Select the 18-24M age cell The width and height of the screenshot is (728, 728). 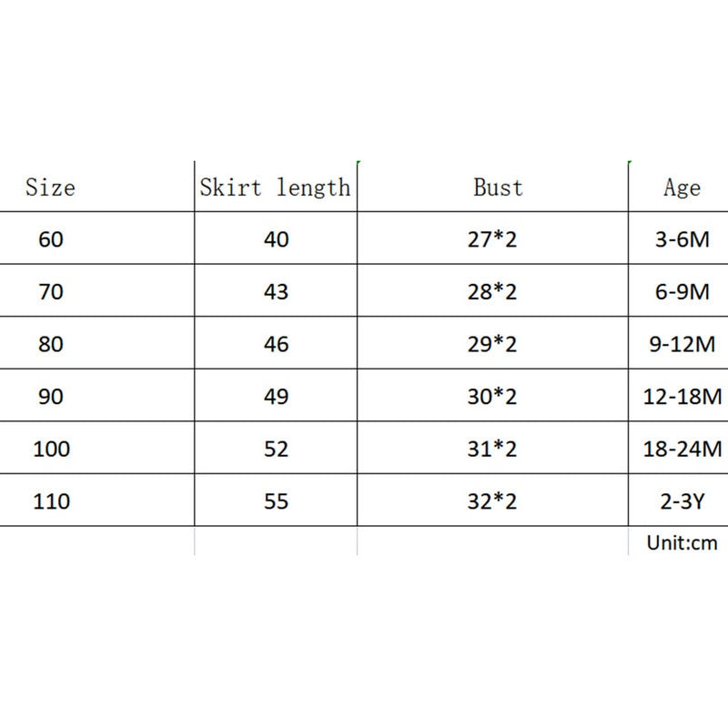tap(682, 449)
